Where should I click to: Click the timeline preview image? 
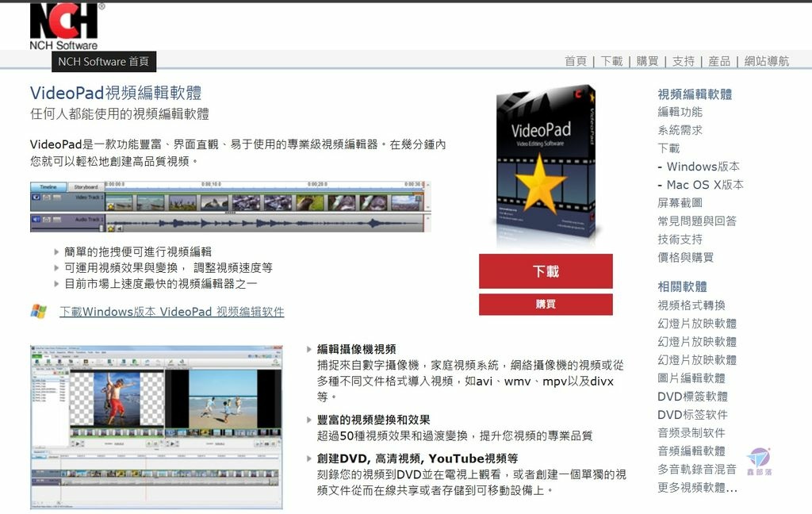point(231,206)
